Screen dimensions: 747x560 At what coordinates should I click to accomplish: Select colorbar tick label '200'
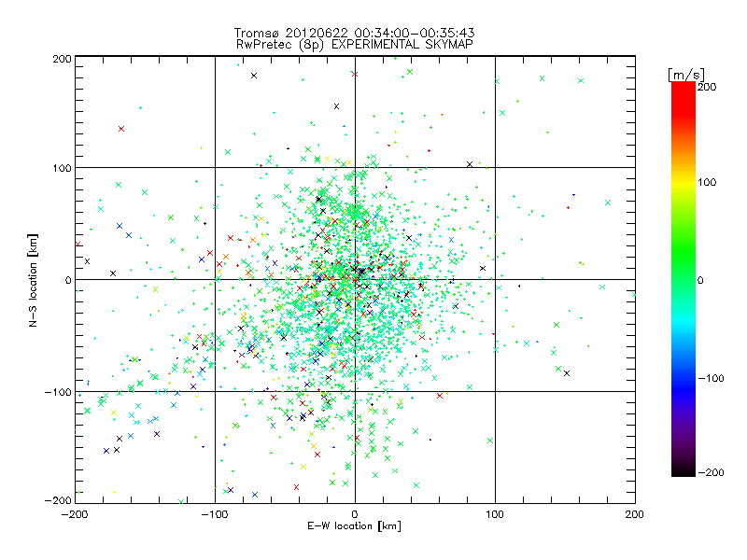tap(707, 87)
